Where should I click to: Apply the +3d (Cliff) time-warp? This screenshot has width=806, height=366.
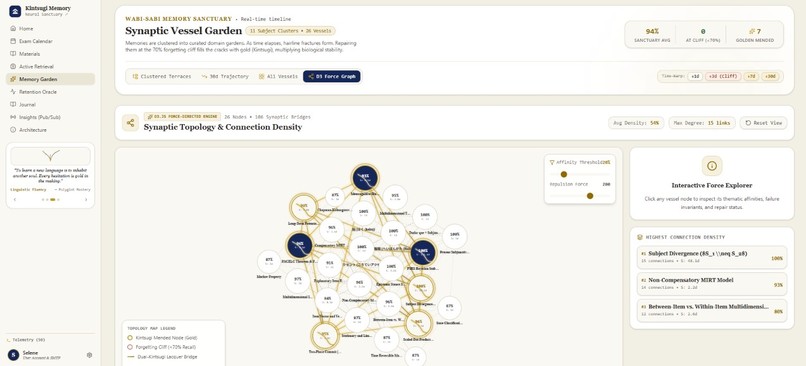(x=723, y=76)
